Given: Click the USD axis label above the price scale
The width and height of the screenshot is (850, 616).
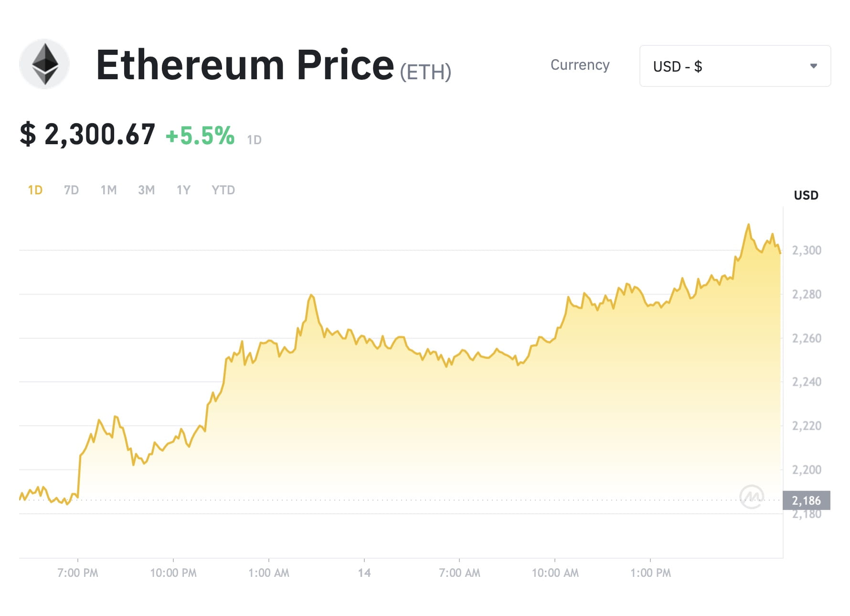Looking at the screenshot, I should pos(805,195).
